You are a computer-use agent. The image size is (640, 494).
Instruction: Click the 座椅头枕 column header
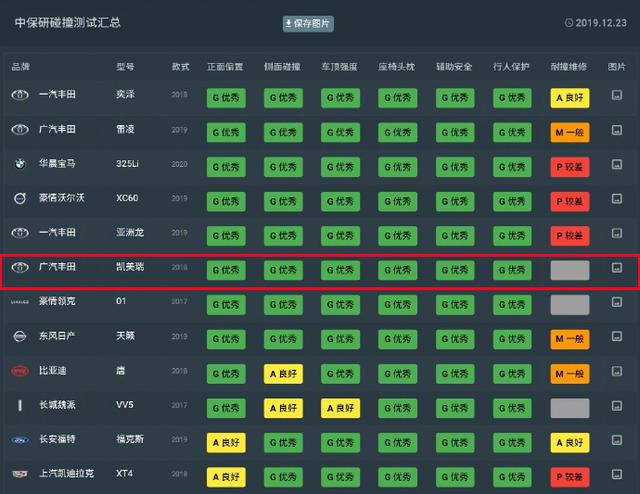397,67
